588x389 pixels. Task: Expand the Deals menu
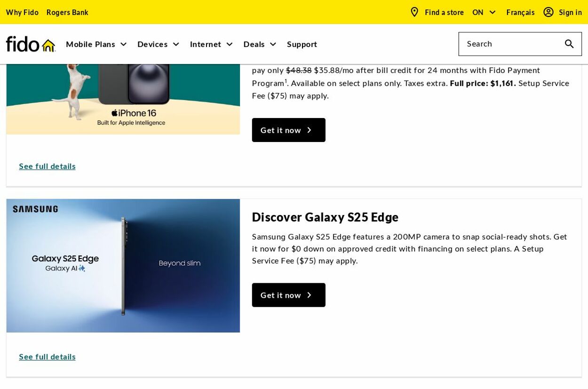tap(260, 44)
